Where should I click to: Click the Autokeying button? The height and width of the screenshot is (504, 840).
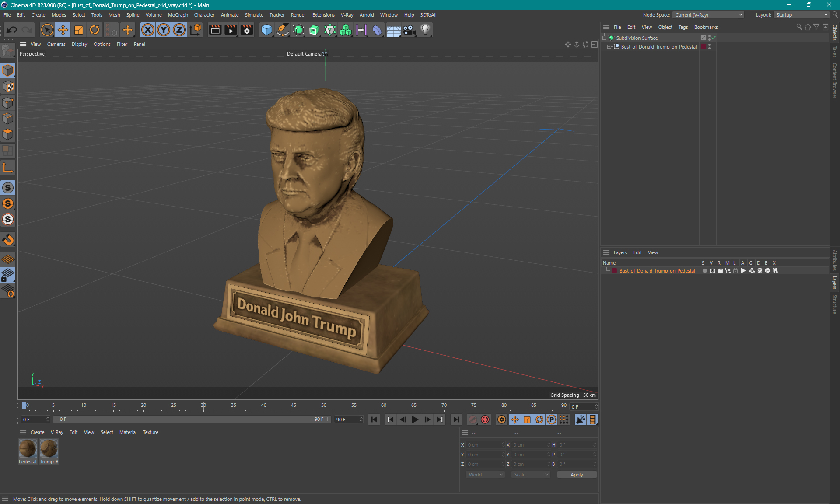coord(485,420)
